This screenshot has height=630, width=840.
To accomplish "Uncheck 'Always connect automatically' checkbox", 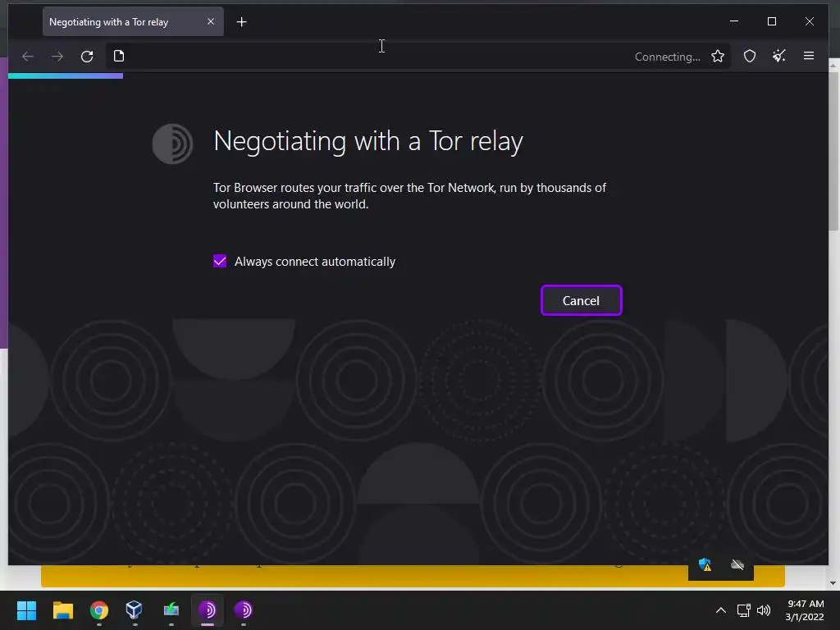I will coord(220,261).
